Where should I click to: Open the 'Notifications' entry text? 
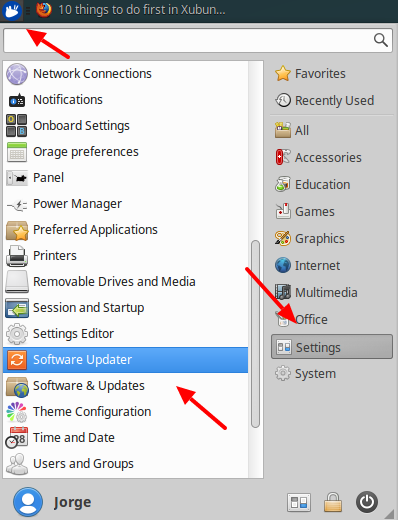[68, 100]
